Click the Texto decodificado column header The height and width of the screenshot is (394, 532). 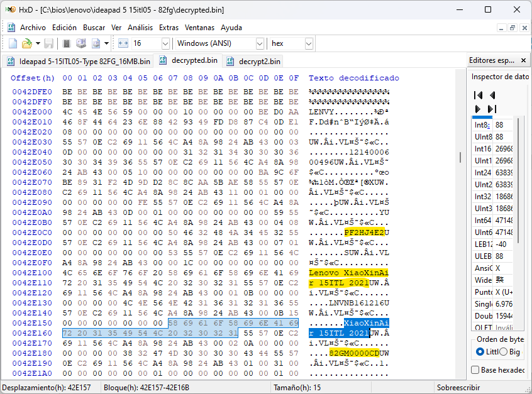coord(354,78)
